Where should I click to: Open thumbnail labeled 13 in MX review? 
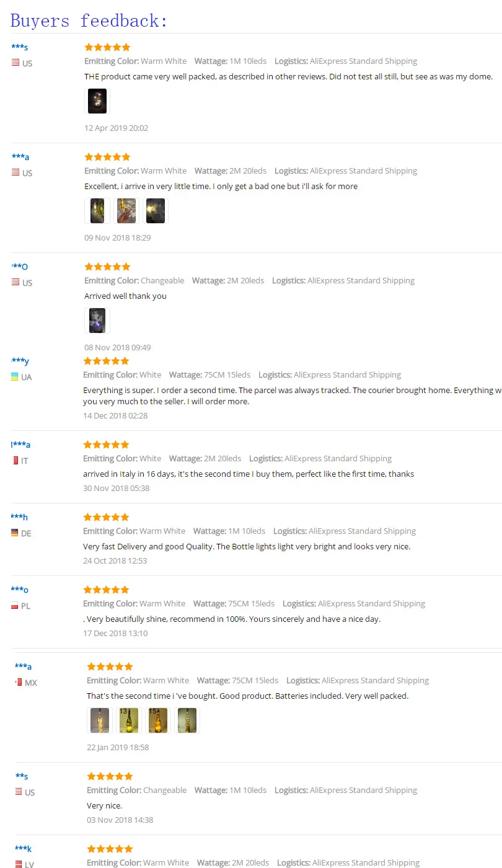pyautogui.click(x=129, y=720)
